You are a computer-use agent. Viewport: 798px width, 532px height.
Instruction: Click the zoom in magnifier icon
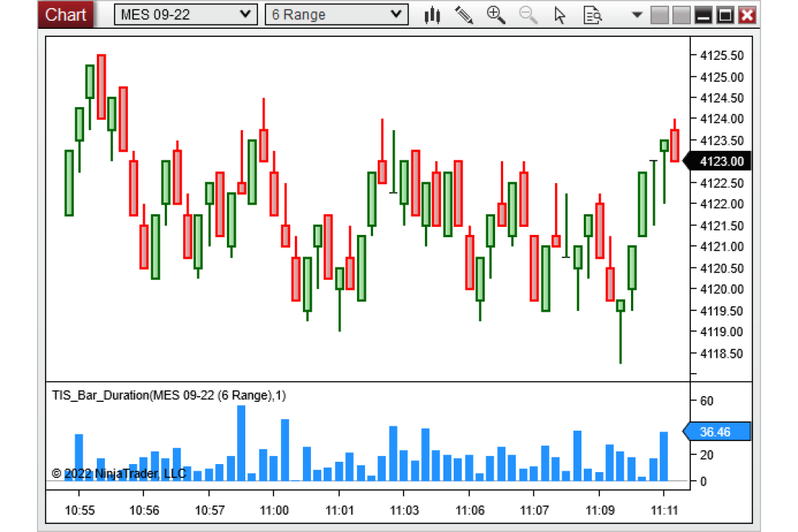click(496, 15)
